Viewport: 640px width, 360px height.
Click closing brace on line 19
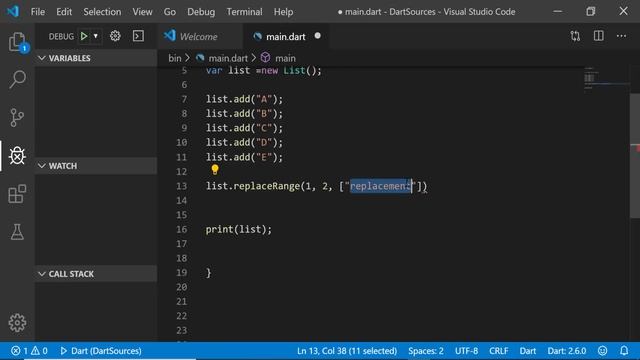[209, 273]
